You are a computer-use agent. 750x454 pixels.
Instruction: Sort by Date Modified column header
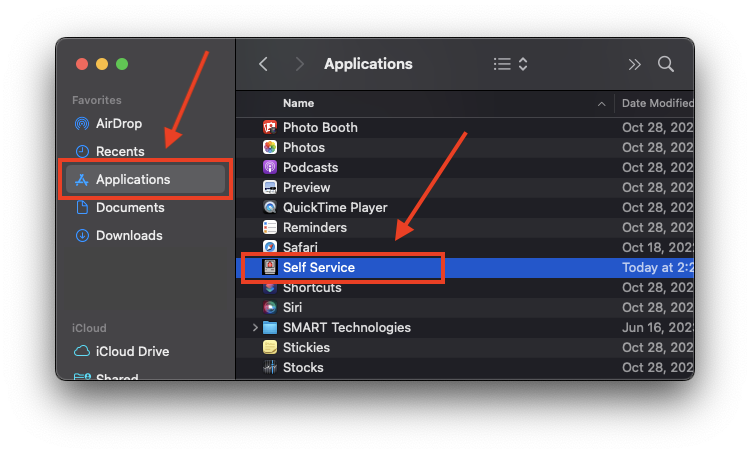pos(657,103)
